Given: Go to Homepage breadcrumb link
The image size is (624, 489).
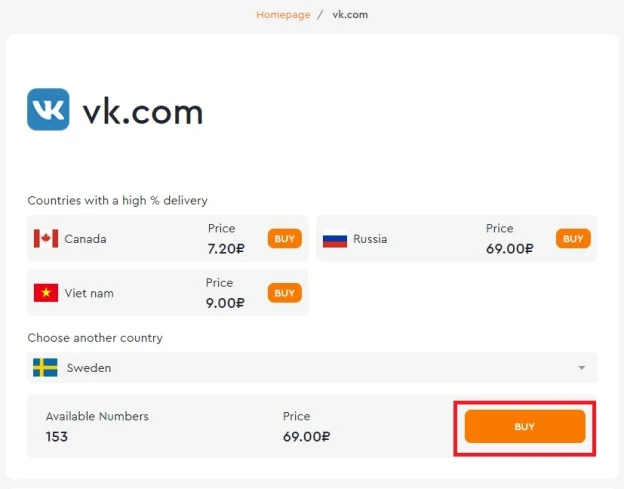Looking at the screenshot, I should [283, 15].
